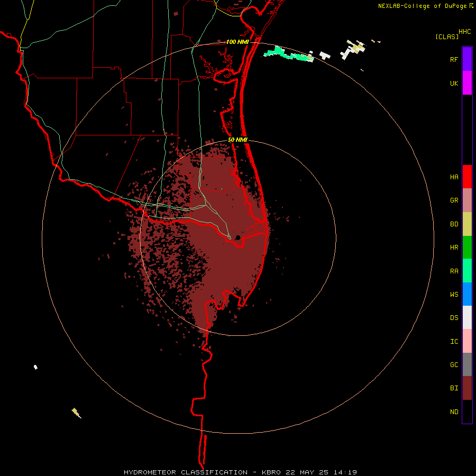The image size is (476, 476).
Task: Click the UK magenta legend swatch
Action: click(467, 83)
